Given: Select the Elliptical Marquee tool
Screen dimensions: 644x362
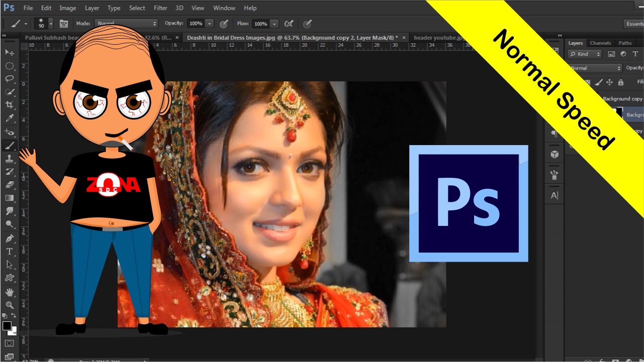Looking at the screenshot, I should (x=10, y=66).
